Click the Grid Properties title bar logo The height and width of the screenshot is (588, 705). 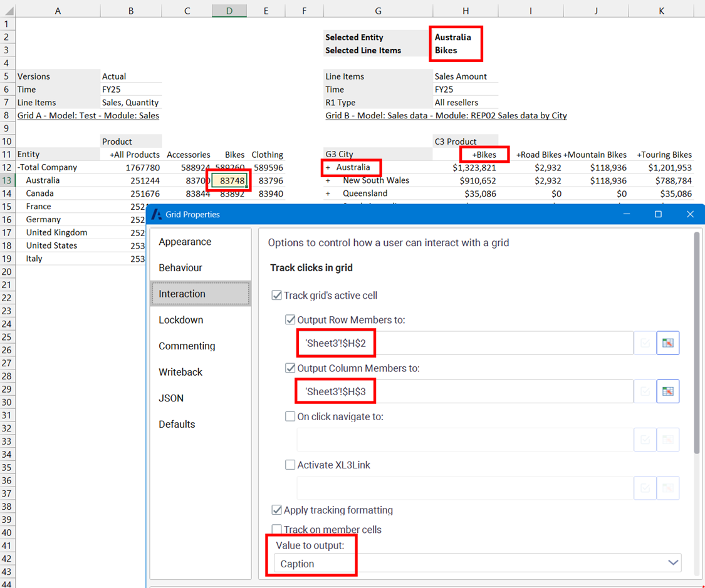coord(157,214)
